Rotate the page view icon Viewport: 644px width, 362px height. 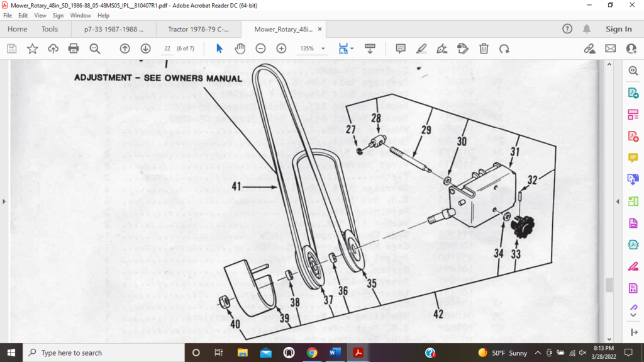pos(504,48)
